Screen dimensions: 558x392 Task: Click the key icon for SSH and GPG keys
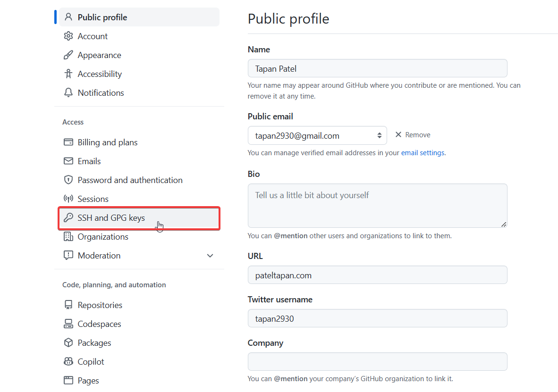pos(68,217)
